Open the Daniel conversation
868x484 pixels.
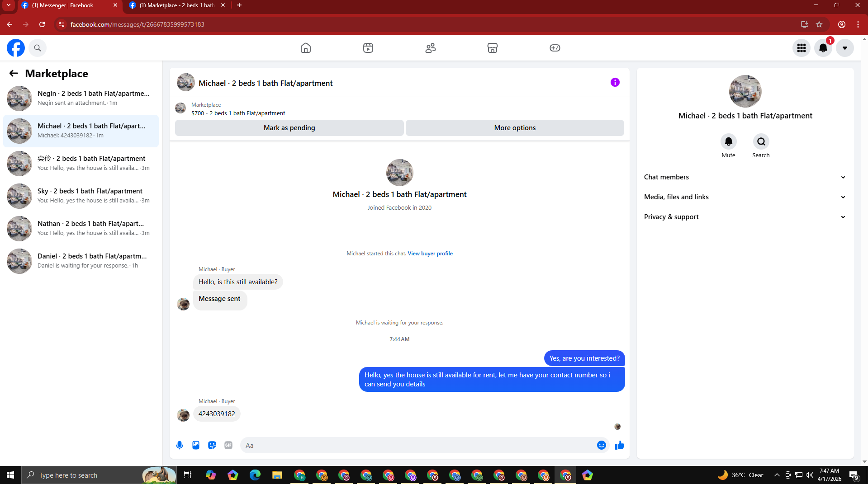pyautogui.click(x=81, y=261)
